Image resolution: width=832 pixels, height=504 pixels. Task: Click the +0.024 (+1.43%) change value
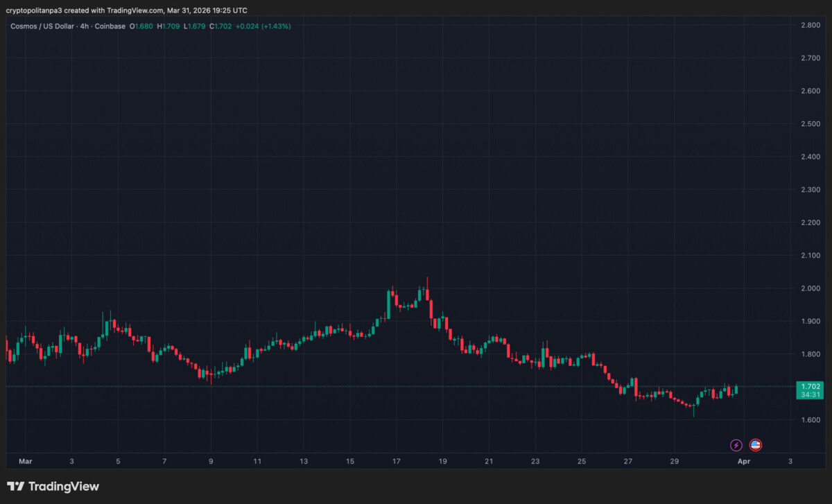tap(263, 26)
